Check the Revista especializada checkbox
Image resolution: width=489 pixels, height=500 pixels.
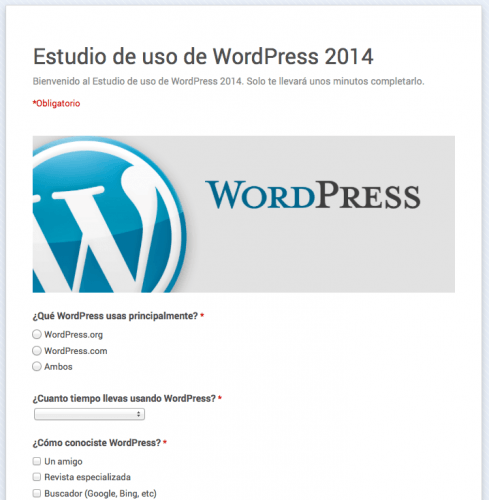(37, 477)
